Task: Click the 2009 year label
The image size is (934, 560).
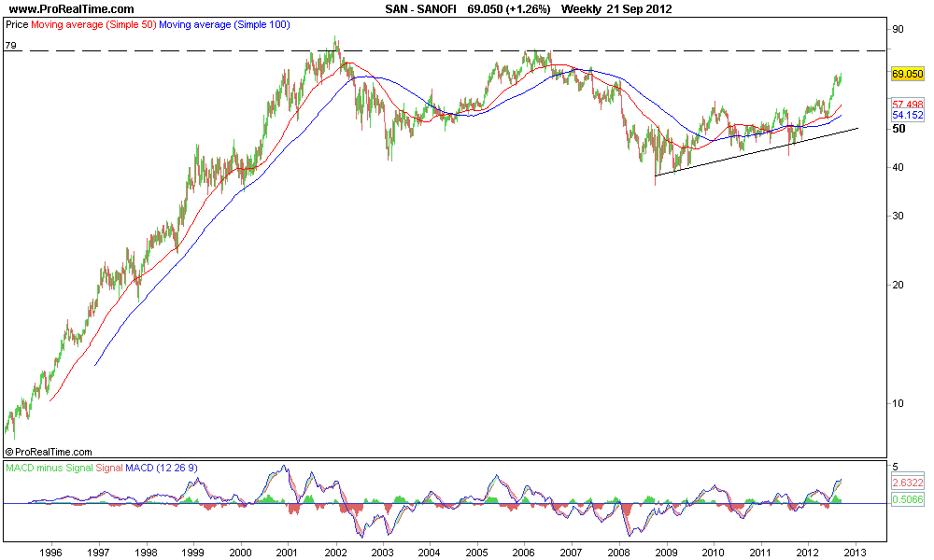Action: tap(667, 553)
